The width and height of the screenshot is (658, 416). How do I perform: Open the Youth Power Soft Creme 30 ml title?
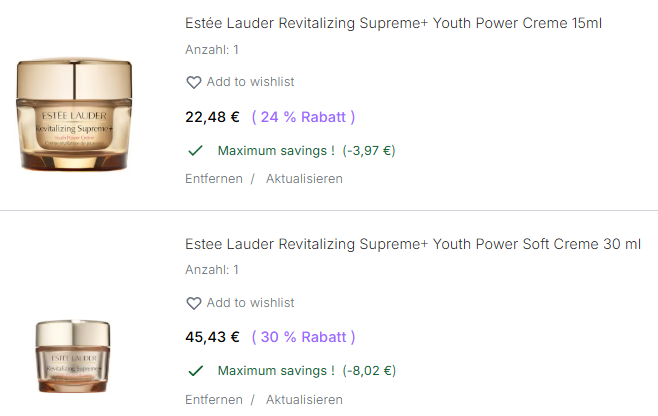click(413, 244)
